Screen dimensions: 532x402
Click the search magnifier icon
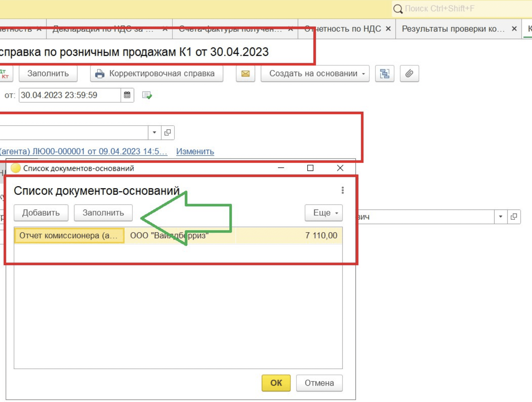pos(398,9)
